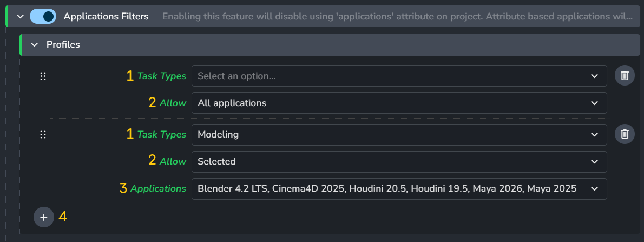The width and height of the screenshot is (644, 242).
Task: Open the Modeling Task Types dropdown
Action: coord(399,134)
